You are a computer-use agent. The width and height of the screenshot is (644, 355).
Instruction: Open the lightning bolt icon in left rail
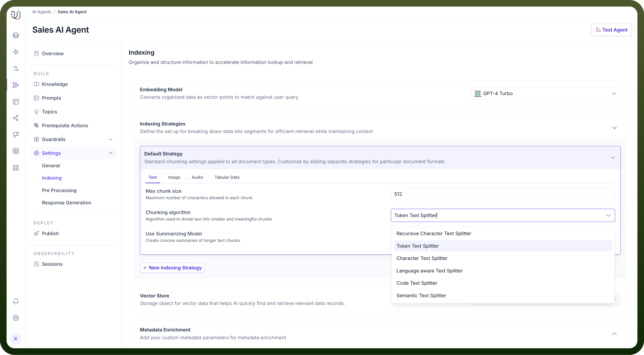(16, 52)
